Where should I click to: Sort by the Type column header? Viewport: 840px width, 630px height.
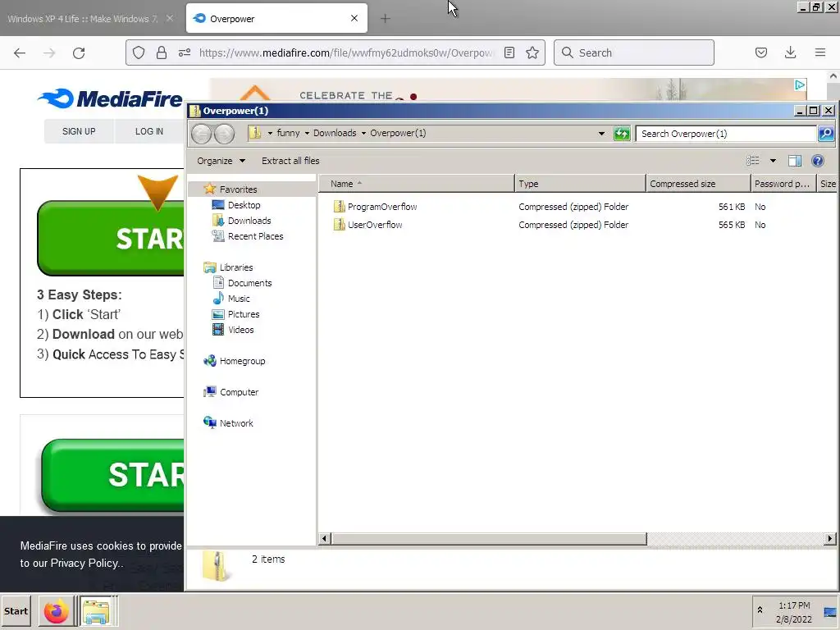coord(580,184)
